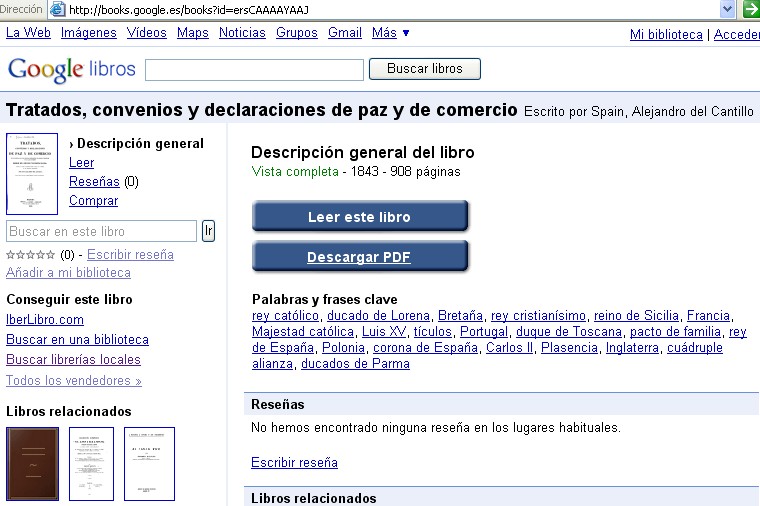Click keyword Majestad católica
Viewport: 760px width, 506px height.
coord(303,332)
